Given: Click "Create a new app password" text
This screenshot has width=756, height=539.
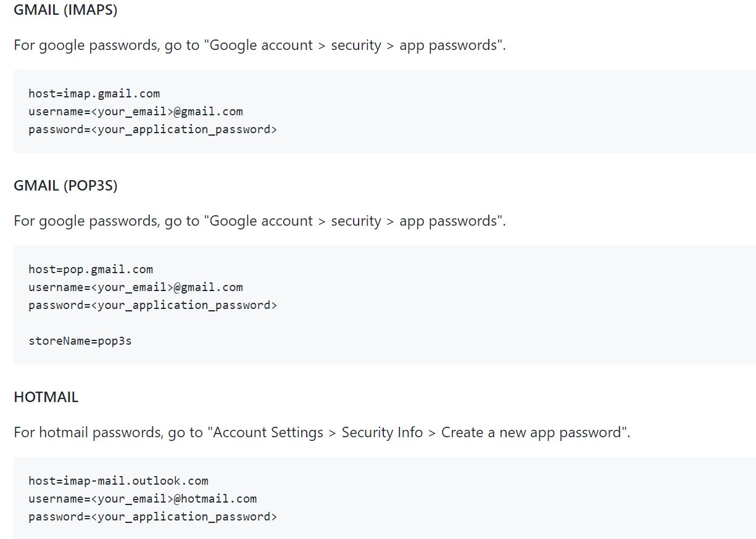Looking at the screenshot, I should [531, 433].
